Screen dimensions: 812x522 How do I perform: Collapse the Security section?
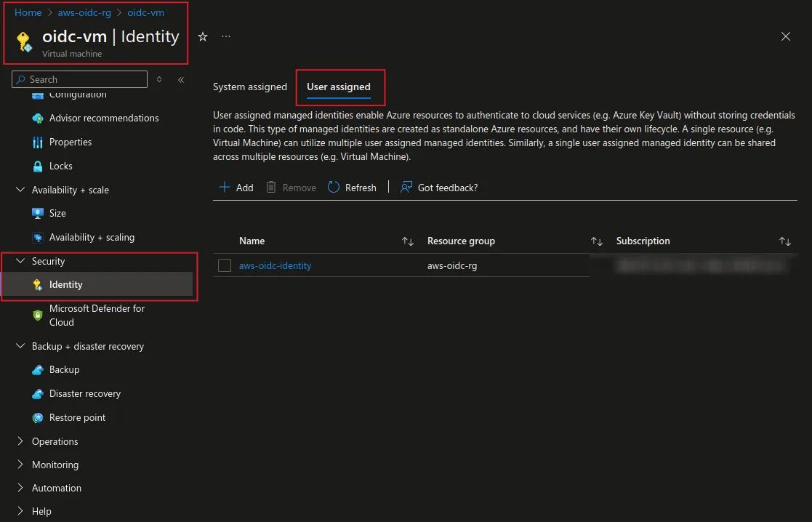point(20,261)
